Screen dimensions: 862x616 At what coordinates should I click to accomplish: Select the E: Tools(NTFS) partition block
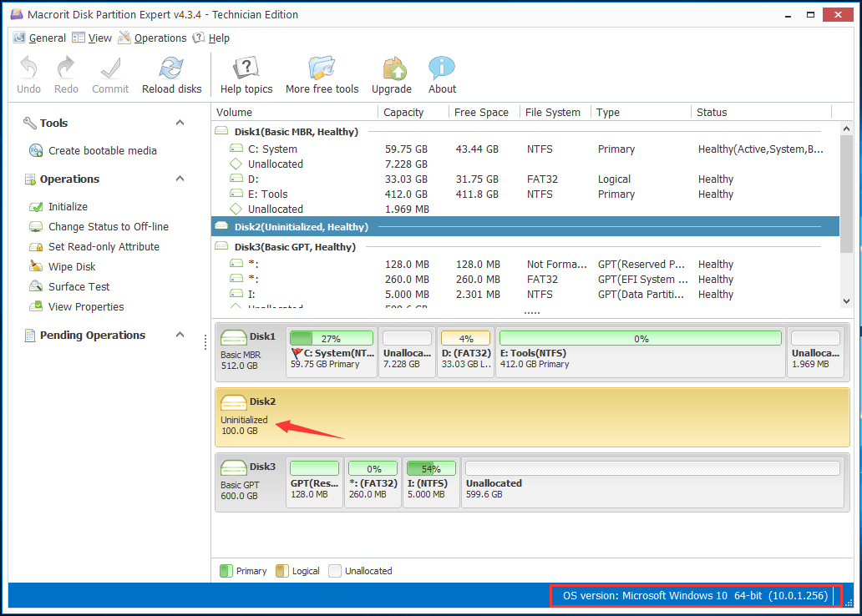pos(641,352)
